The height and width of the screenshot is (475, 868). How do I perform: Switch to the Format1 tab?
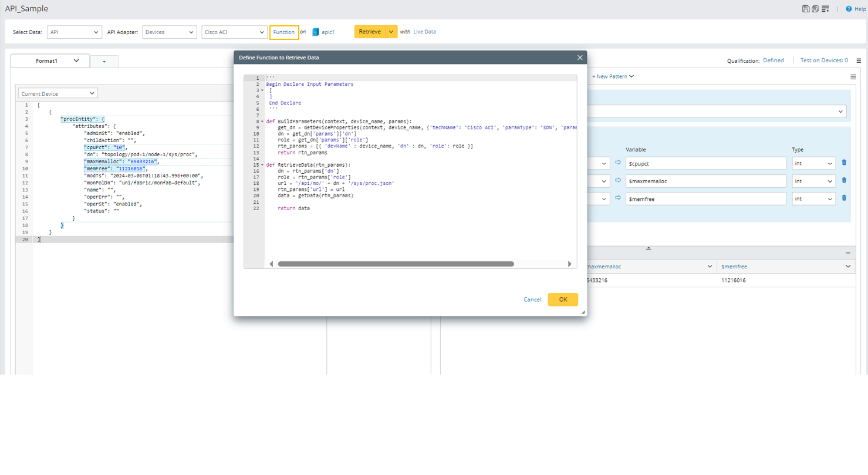click(47, 60)
